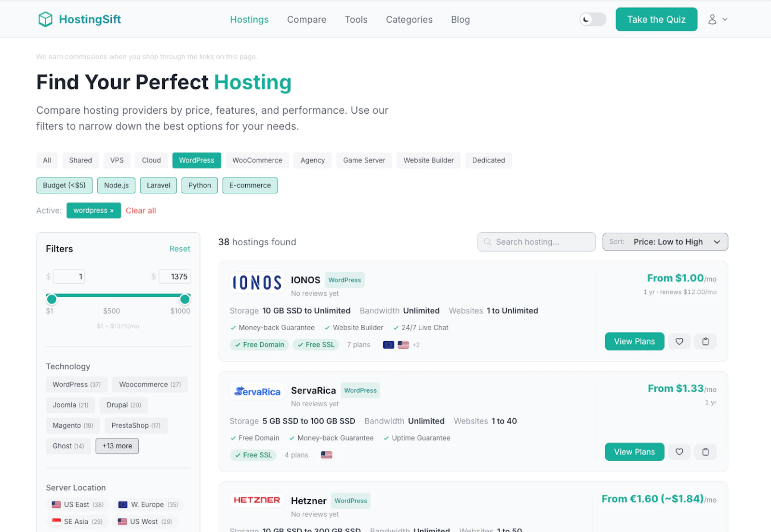Toggle the Budget (<$5) quick filter

(64, 186)
